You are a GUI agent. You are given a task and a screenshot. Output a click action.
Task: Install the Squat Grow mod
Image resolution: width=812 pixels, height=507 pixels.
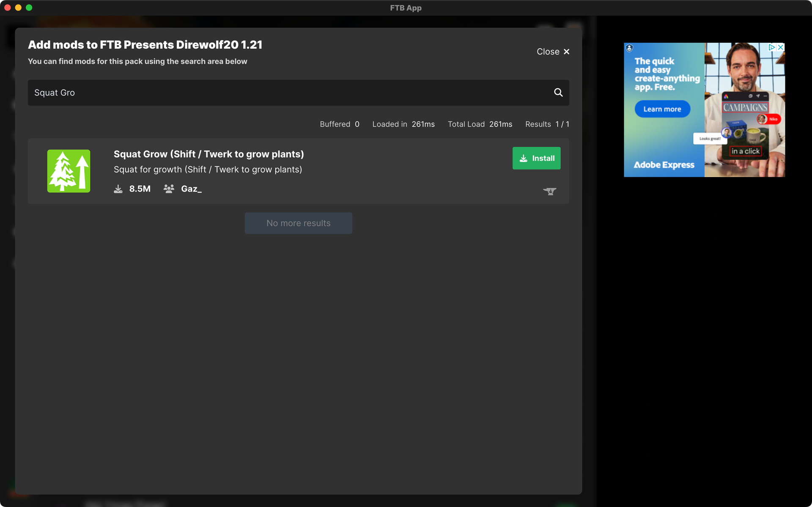click(536, 158)
